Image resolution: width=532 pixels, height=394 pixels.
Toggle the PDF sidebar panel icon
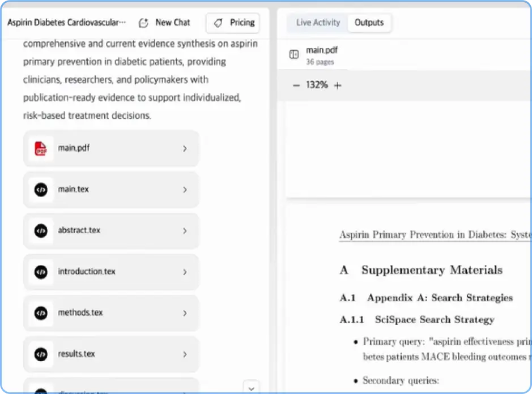point(294,54)
